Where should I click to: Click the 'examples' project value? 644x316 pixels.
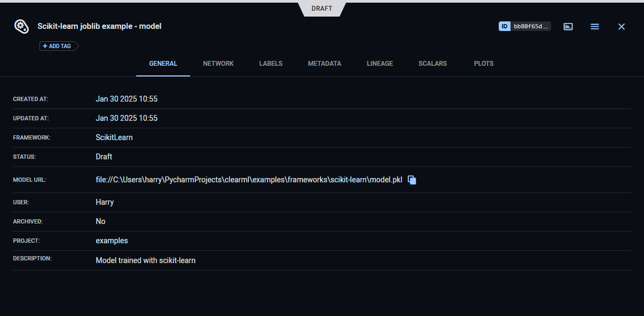(x=112, y=241)
